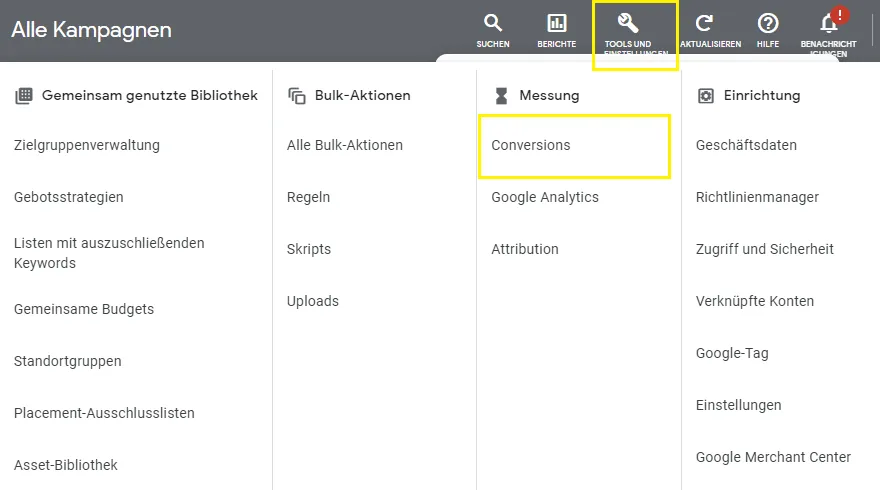Open Google Analytics
The height and width of the screenshot is (490, 880).
tap(545, 197)
